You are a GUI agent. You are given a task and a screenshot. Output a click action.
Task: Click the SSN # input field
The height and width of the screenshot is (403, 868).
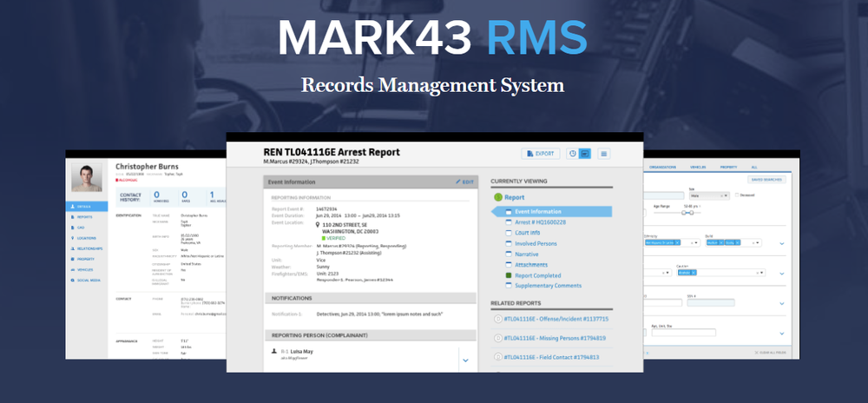[x=711, y=303]
